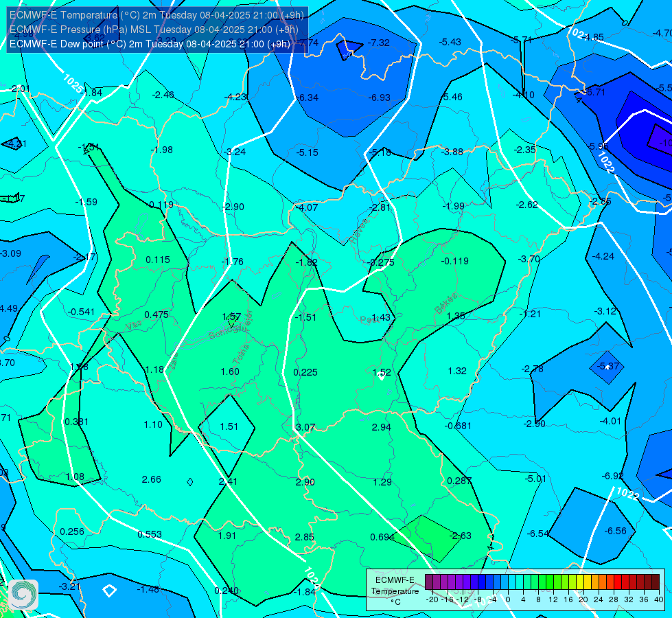This screenshot has width=672, height=618.
Task: Click the 0.553 temperature value
Action: click(150, 534)
